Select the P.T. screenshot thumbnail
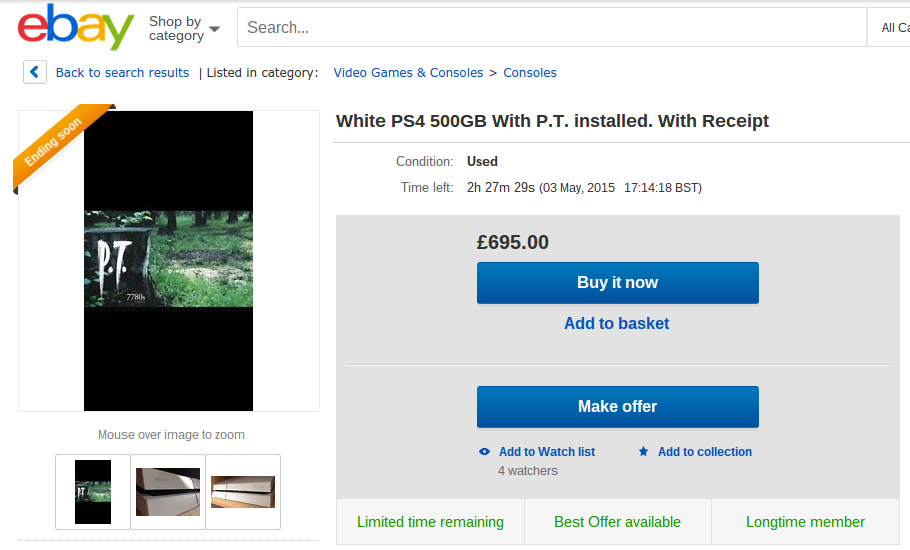Viewport: 910px width, 550px height. tap(93, 492)
